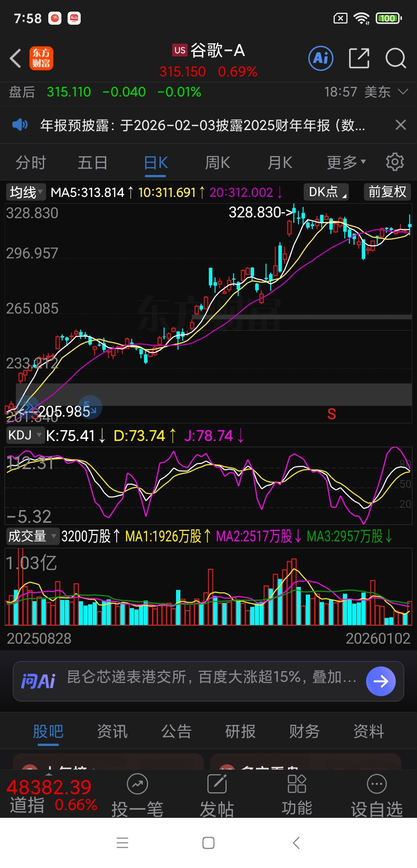Screen dimensions: 417x868
Task: Tap the 205.985 low price label
Action: pos(64,411)
